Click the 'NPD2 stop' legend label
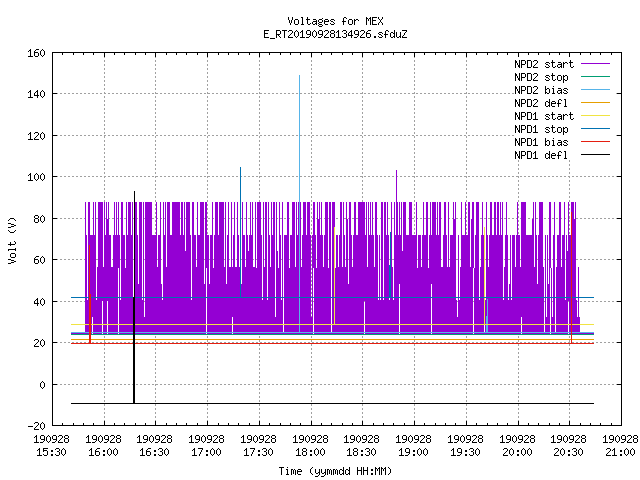The image size is (640, 480). point(541,77)
